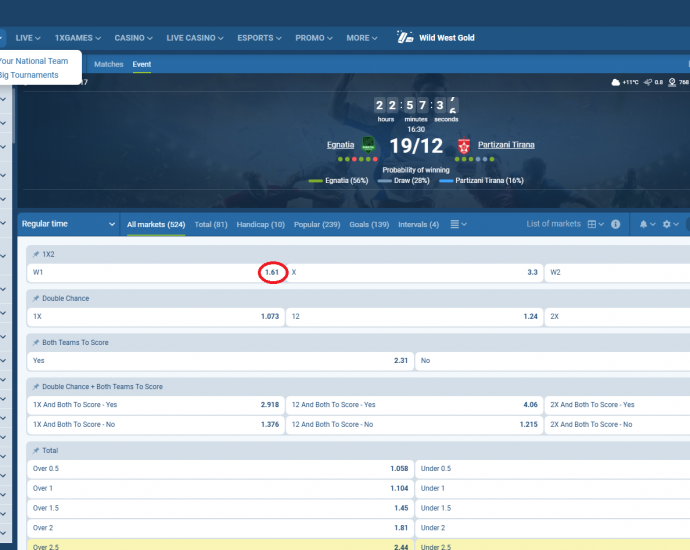Change the markets grid layout icon
Viewport: 690px width, 550px height.
pyautogui.click(x=596, y=224)
